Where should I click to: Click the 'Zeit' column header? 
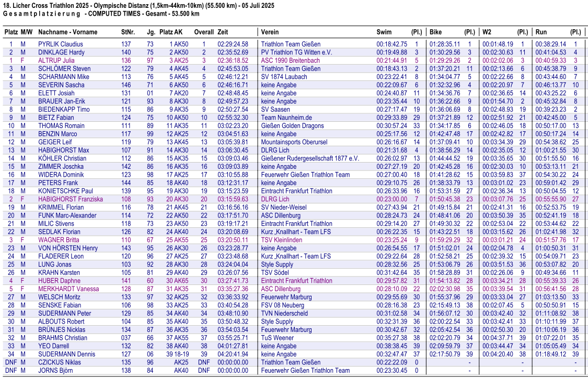click(223, 32)
